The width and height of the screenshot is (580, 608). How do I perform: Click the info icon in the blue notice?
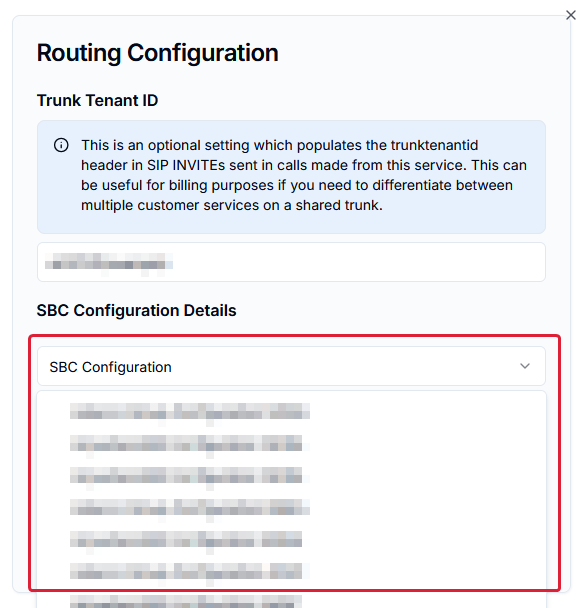click(61, 145)
